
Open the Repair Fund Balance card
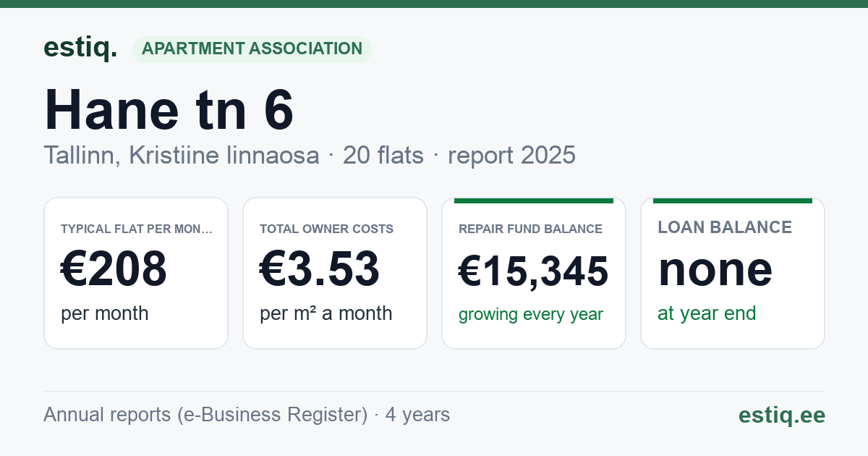pos(534,273)
